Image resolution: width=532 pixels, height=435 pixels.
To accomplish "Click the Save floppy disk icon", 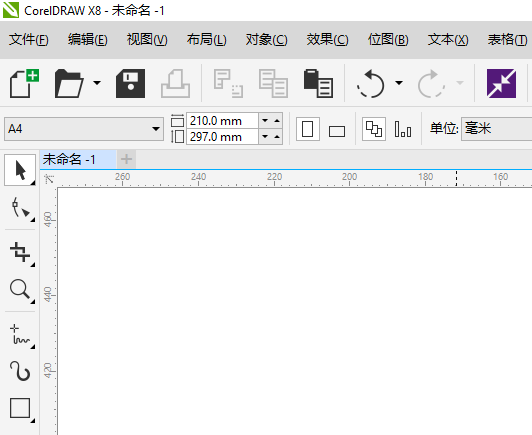I will 130,83.
